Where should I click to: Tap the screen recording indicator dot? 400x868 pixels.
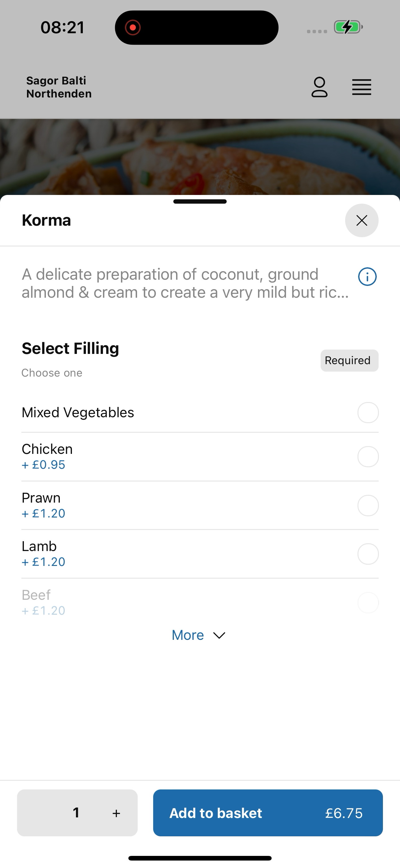click(x=133, y=27)
